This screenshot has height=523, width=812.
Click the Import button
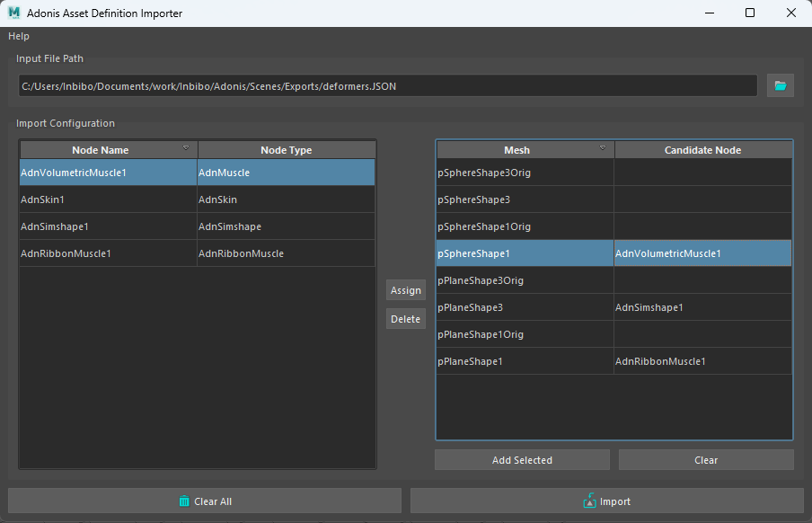point(607,501)
